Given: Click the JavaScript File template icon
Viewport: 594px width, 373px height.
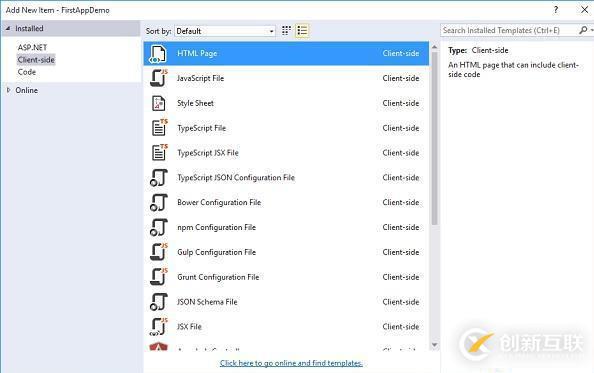Looking at the screenshot, I should click(159, 78).
